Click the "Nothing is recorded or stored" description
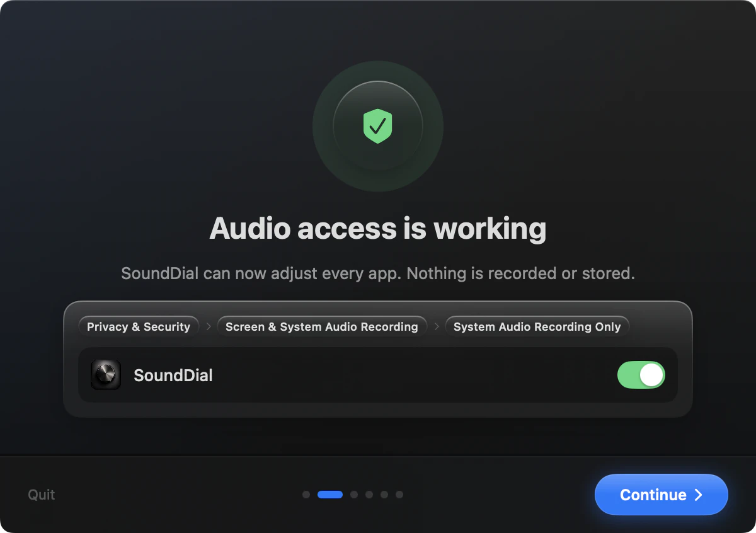The image size is (756, 533). pyautogui.click(x=521, y=273)
